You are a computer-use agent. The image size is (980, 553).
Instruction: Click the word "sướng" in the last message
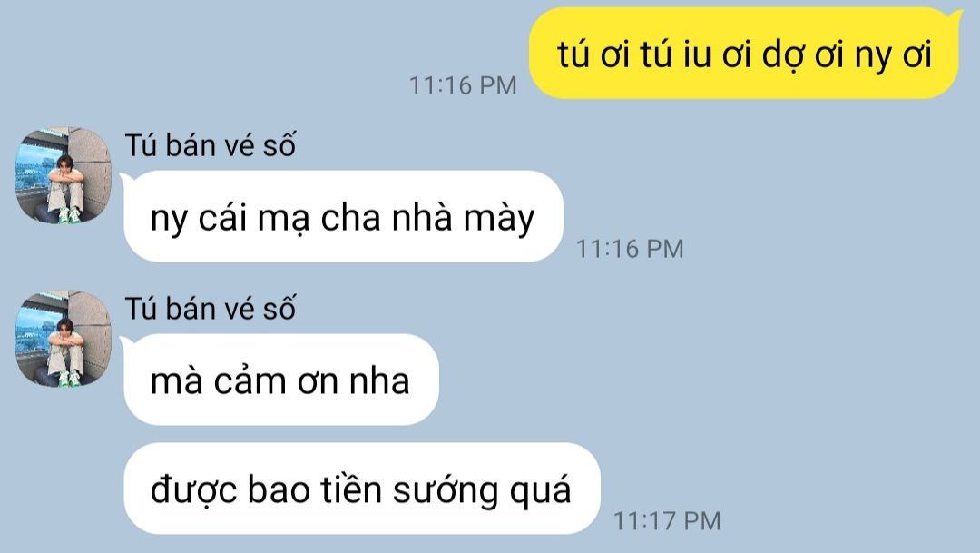click(446, 491)
